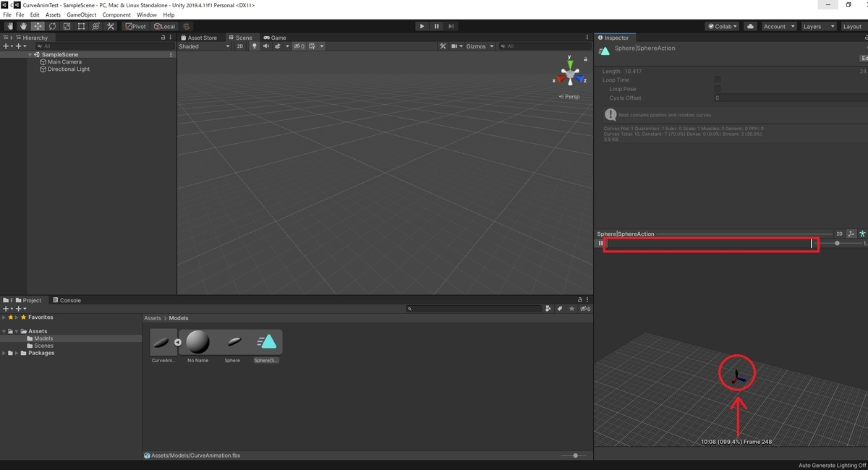The width and height of the screenshot is (868, 470).
Task: Toggle Pivot/Center handle position
Action: tap(135, 26)
